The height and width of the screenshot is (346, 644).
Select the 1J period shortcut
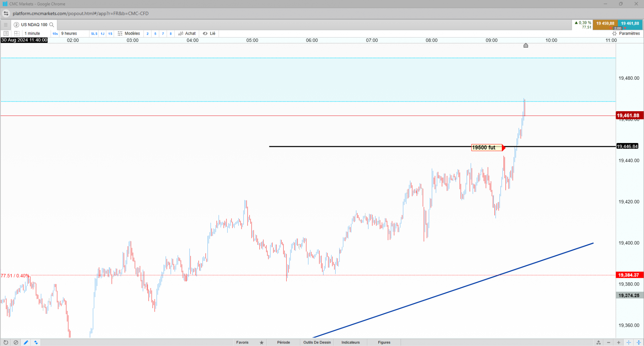pyautogui.click(x=102, y=34)
